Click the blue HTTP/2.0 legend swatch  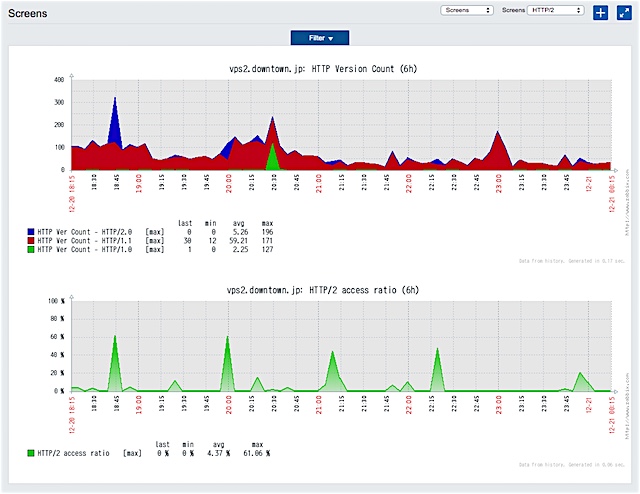pos(31,232)
